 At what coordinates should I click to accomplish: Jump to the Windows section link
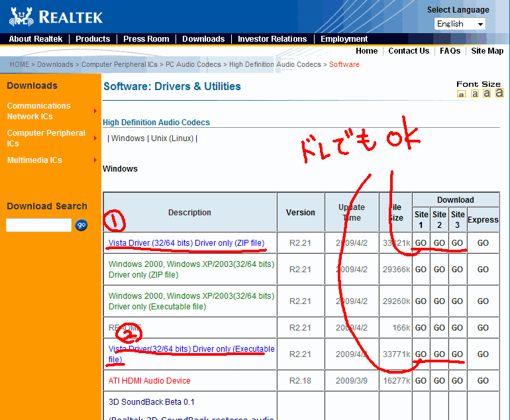(127, 138)
